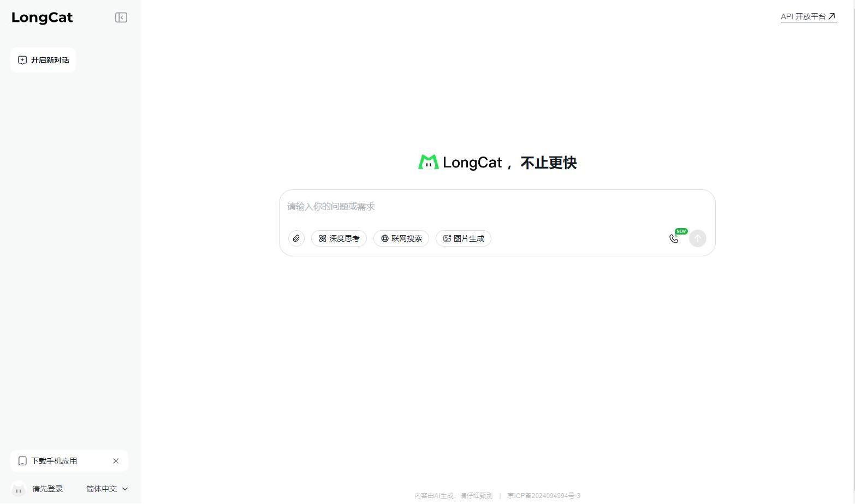Start a voice call via phone icon
The height and width of the screenshot is (504, 855).
coord(674,238)
